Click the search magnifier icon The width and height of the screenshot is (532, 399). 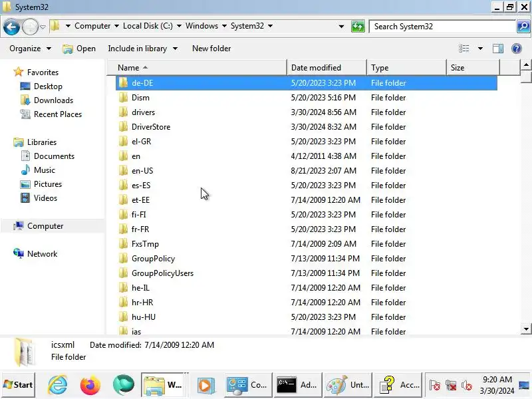pyautogui.click(x=523, y=27)
